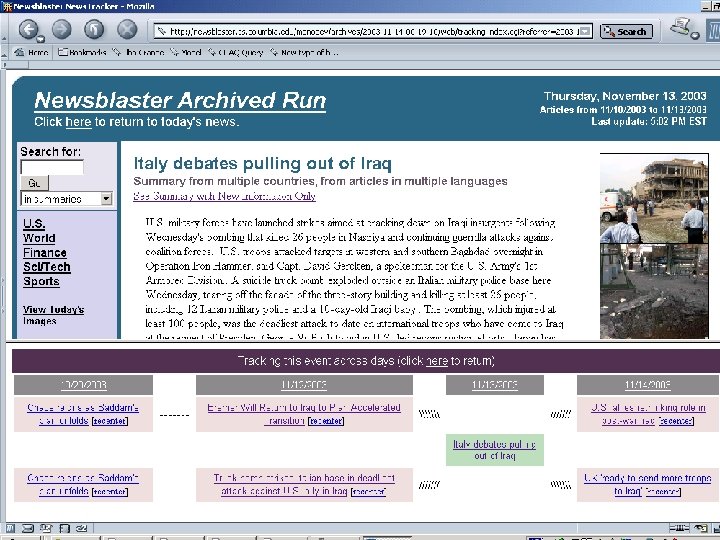Click the browser Search button
Image resolution: width=720 pixels, height=540 pixels.
[626, 31]
